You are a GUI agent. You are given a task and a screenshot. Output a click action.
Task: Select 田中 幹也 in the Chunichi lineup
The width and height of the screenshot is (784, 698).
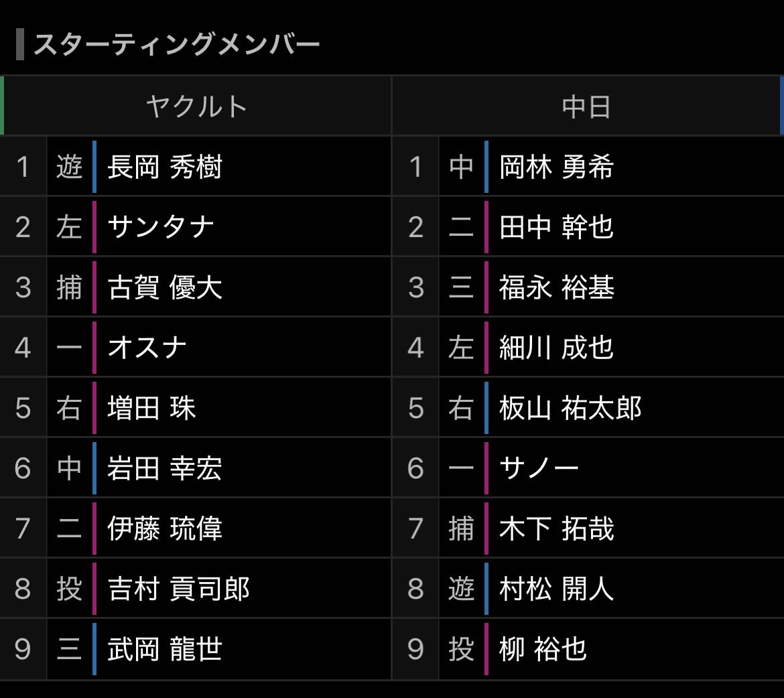click(x=556, y=227)
